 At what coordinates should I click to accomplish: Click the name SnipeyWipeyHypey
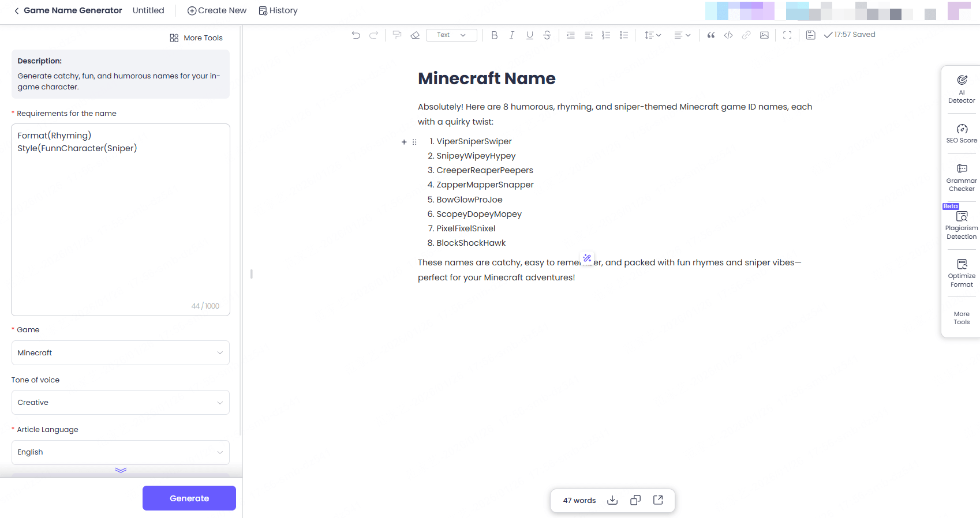coord(476,156)
